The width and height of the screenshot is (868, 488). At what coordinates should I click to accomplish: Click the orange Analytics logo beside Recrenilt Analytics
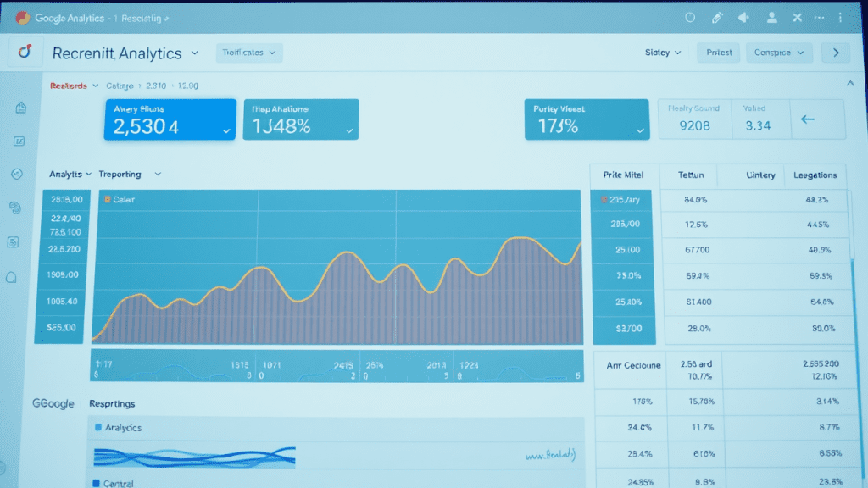tap(25, 53)
